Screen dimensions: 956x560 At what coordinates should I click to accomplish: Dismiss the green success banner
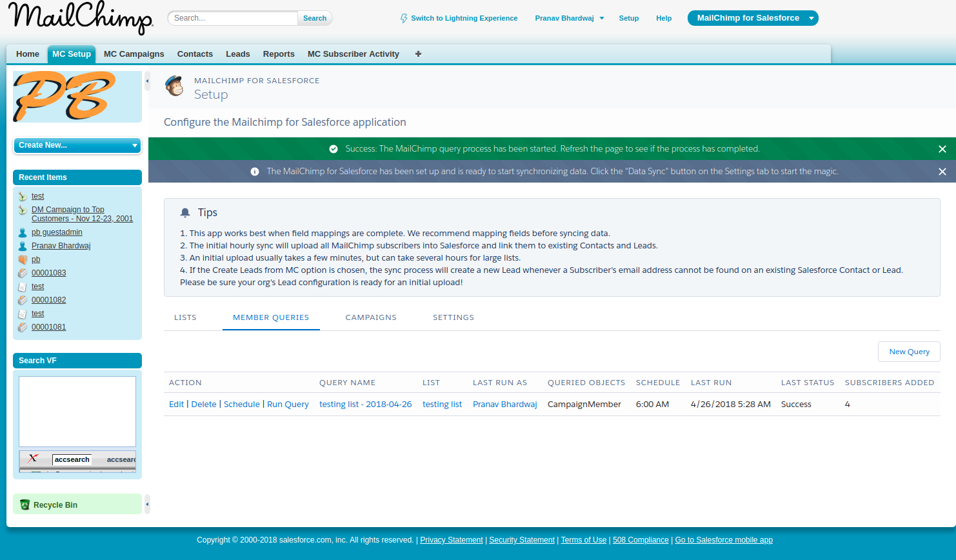(x=942, y=149)
